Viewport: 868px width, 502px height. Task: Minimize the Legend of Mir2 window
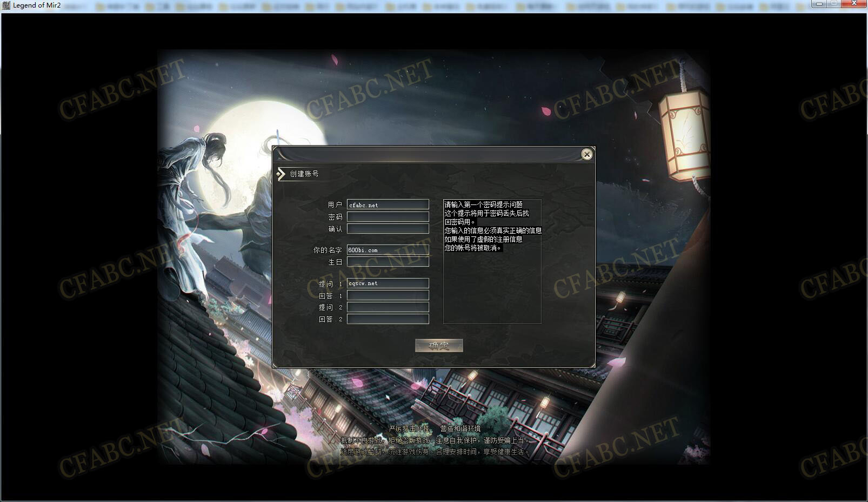click(x=819, y=4)
